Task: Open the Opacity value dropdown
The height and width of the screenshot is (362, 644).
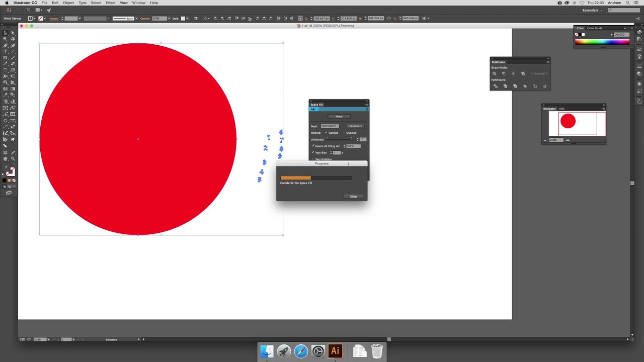Action: click(169, 19)
